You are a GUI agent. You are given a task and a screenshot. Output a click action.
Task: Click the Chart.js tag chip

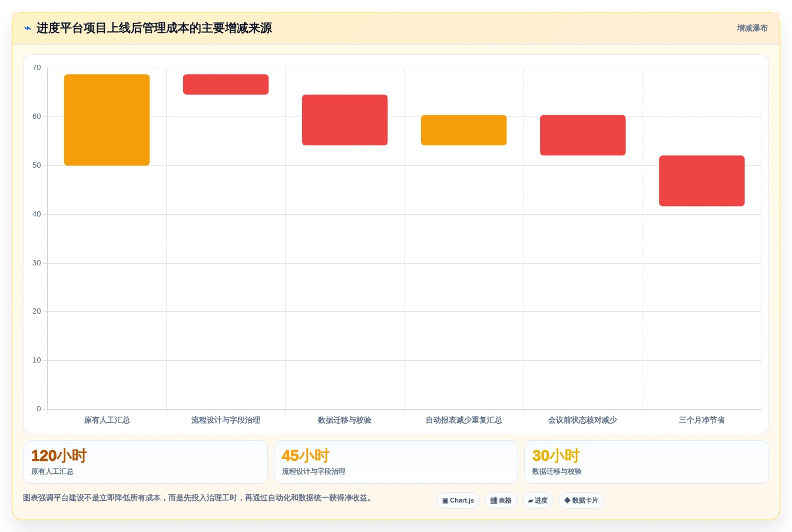[458, 501]
